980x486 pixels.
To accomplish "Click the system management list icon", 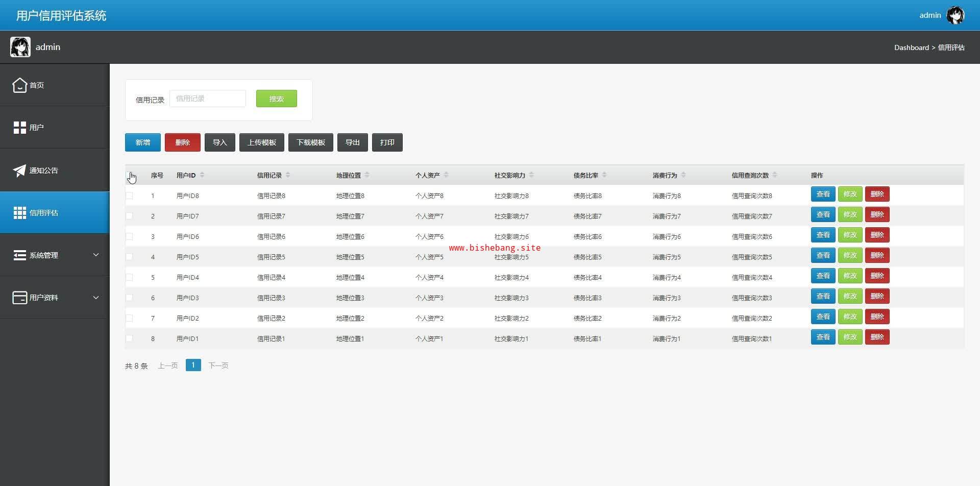I will (x=19, y=255).
